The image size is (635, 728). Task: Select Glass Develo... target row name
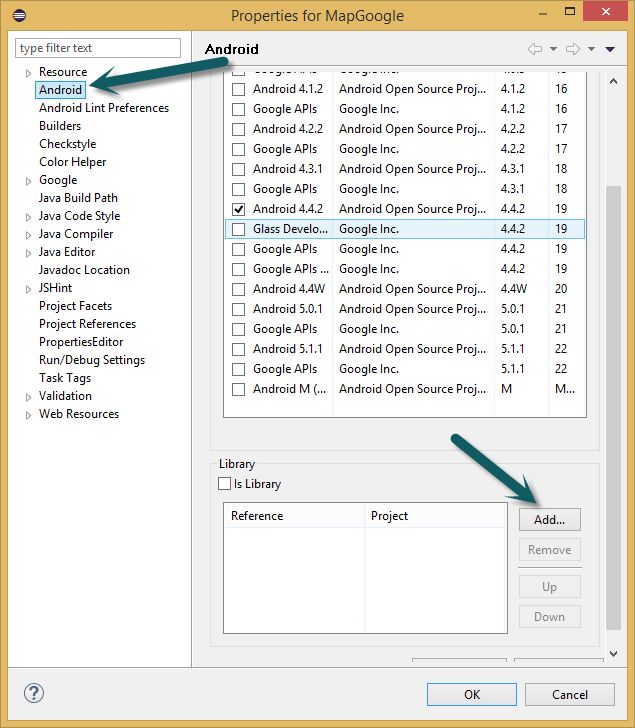click(290, 229)
